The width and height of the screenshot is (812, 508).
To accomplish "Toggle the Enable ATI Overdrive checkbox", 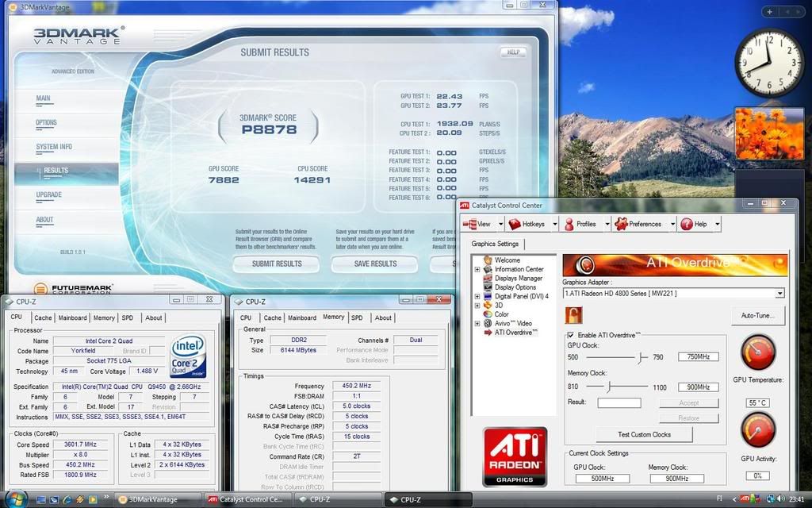I will [x=569, y=336].
